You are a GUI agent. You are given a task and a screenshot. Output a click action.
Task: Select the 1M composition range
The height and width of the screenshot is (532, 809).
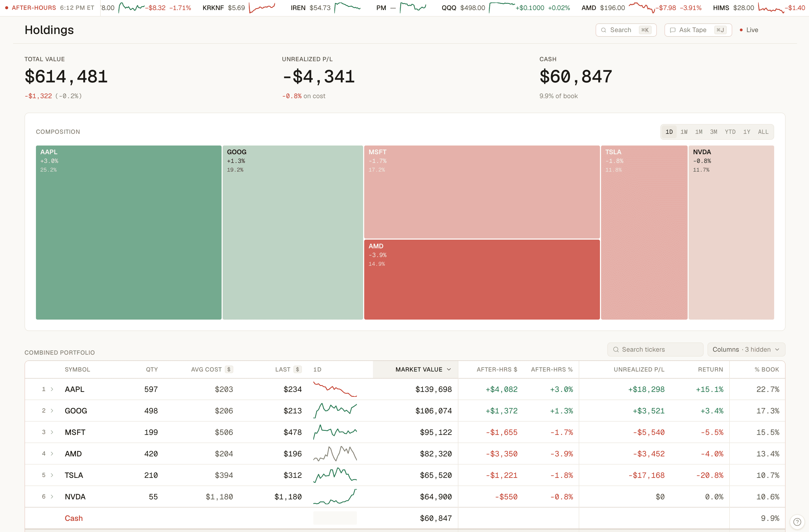pyautogui.click(x=698, y=132)
